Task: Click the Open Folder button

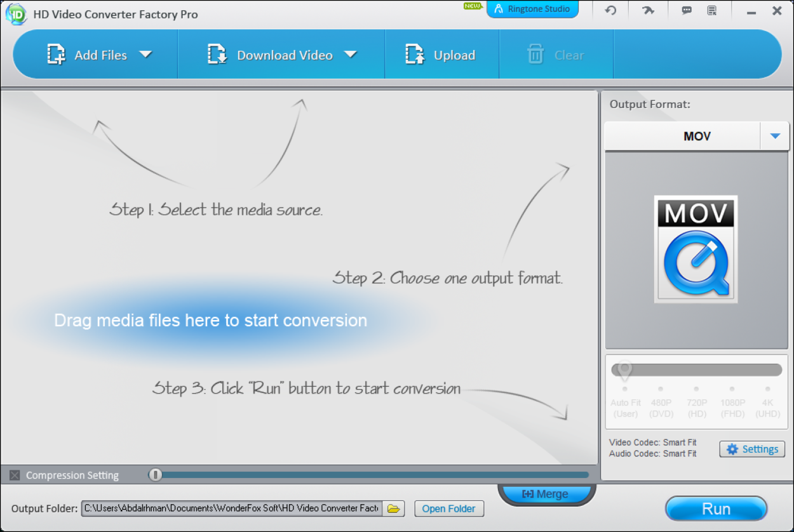Action: [449, 509]
